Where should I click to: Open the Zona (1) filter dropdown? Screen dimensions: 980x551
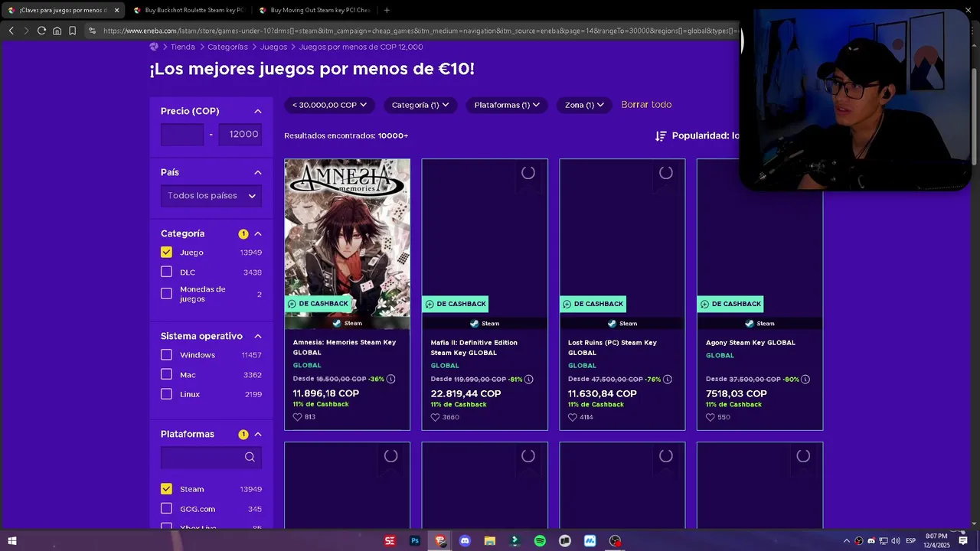pos(585,105)
